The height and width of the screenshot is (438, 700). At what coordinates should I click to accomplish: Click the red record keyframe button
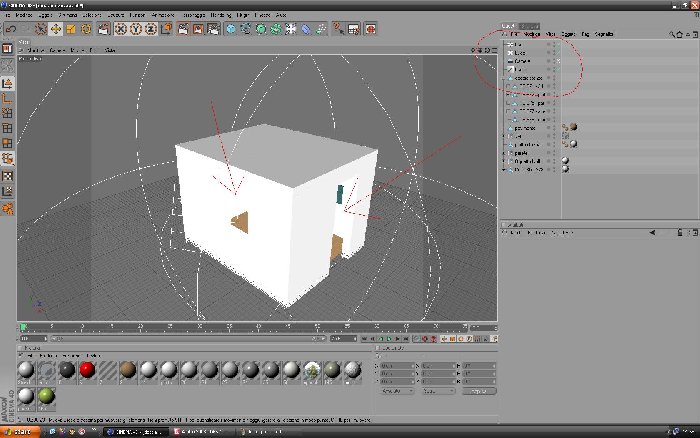[425, 339]
